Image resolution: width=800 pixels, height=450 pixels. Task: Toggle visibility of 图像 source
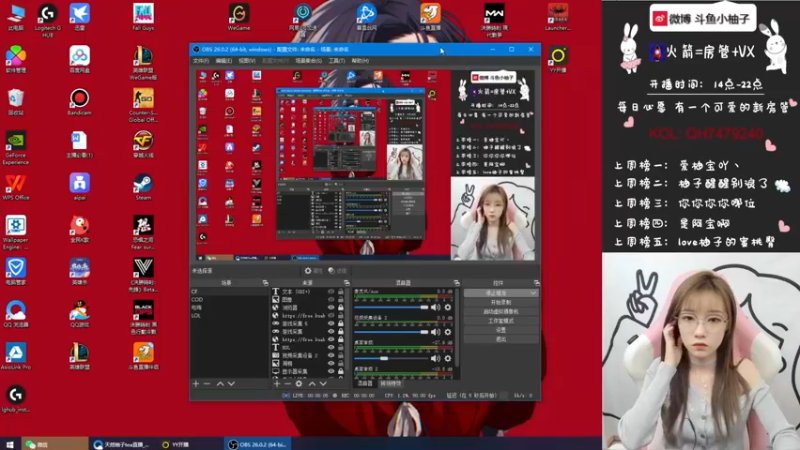tap(331, 300)
